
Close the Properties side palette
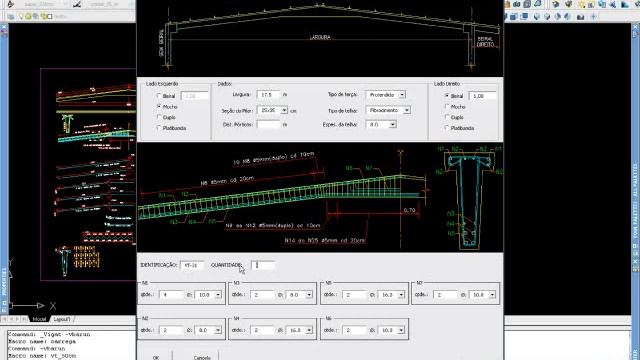(x=4, y=27)
